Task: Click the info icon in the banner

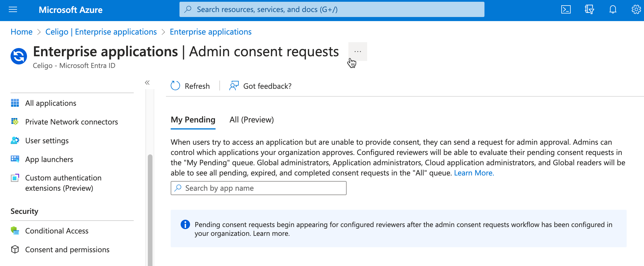Action: 185,224
